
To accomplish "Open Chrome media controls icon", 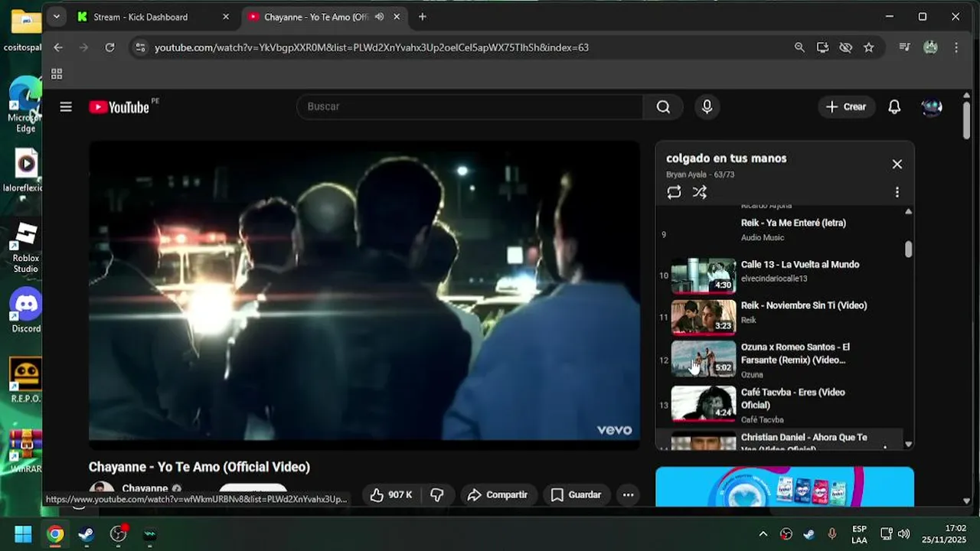I will click(x=904, y=47).
